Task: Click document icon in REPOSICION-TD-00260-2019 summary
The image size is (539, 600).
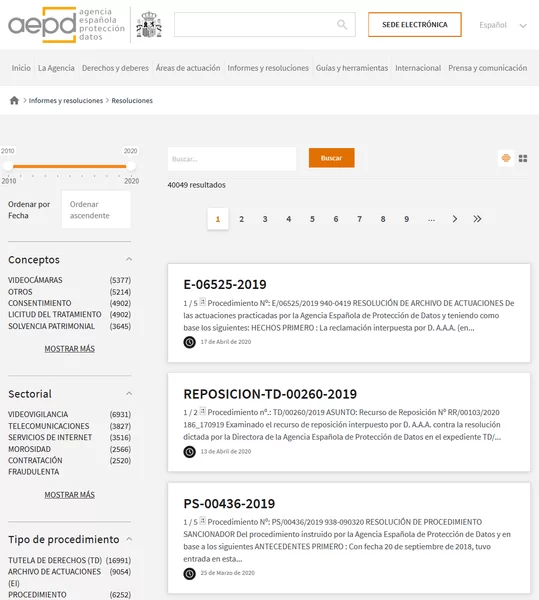Action: pos(202,411)
